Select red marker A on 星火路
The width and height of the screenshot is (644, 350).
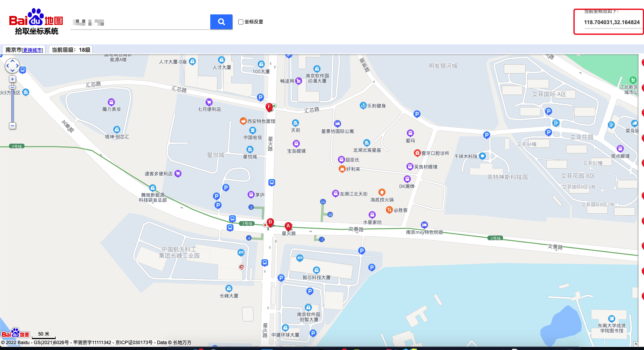point(288,226)
